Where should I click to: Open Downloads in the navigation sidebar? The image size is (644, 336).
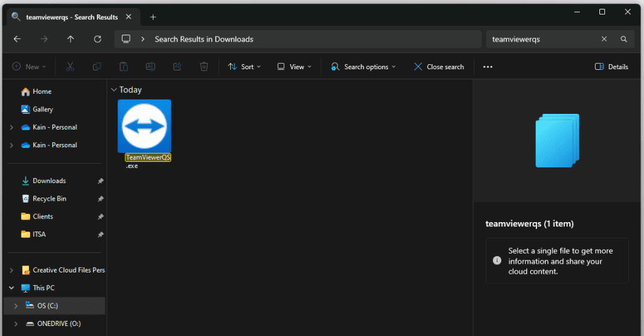click(49, 181)
